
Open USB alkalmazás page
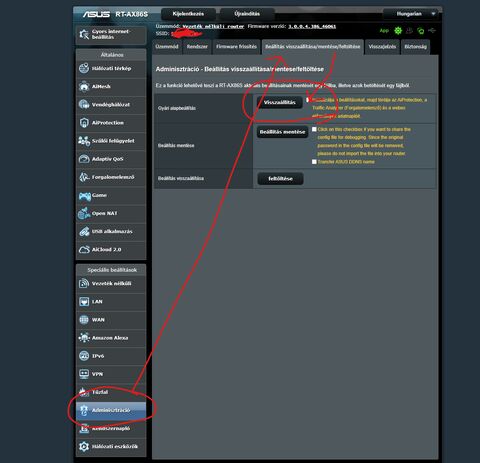[x=111, y=231]
